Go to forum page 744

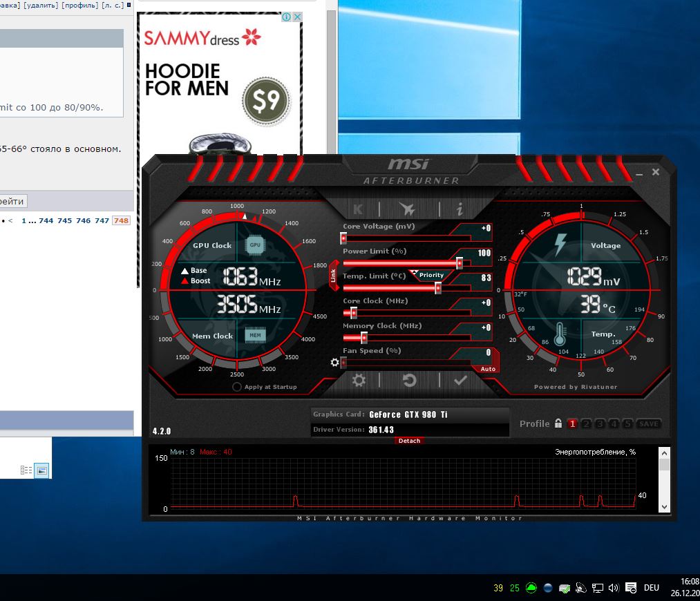tap(46, 220)
